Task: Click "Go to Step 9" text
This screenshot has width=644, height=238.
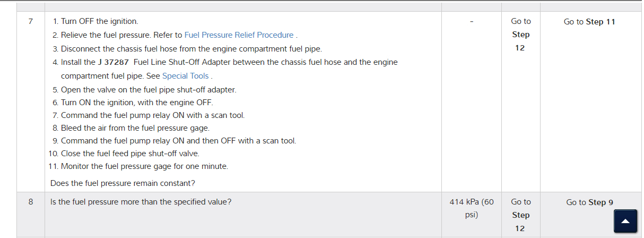Action: coord(589,202)
